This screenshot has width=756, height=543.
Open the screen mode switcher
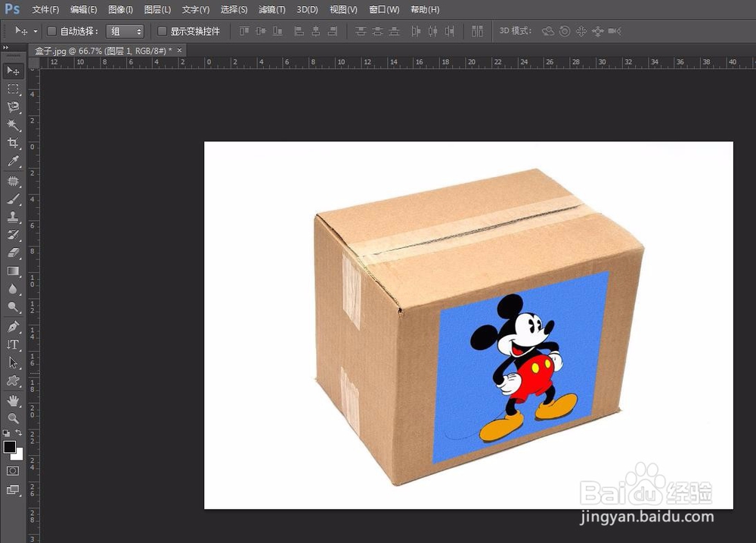(13, 489)
